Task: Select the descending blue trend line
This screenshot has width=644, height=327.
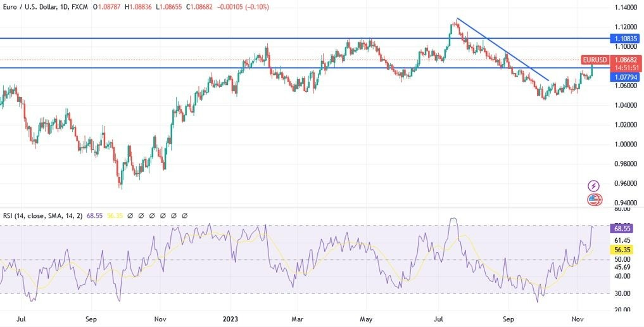Action: click(503, 49)
